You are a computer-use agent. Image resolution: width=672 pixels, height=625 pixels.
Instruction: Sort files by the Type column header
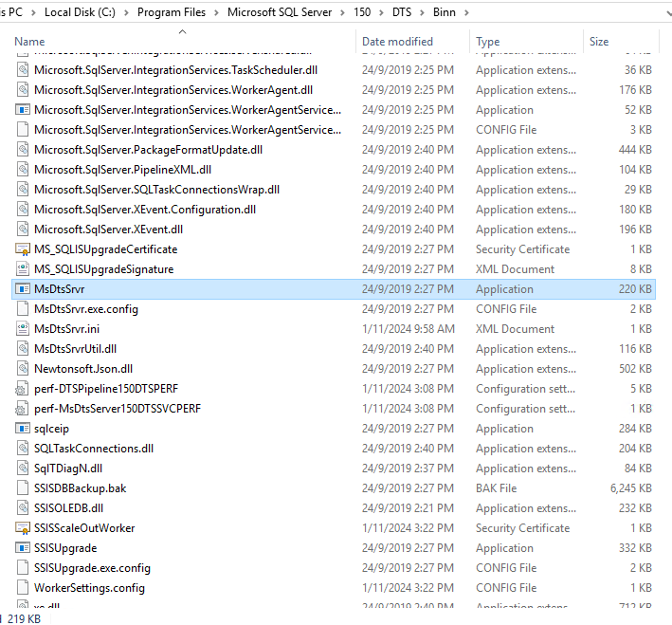click(x=488, y=42)
